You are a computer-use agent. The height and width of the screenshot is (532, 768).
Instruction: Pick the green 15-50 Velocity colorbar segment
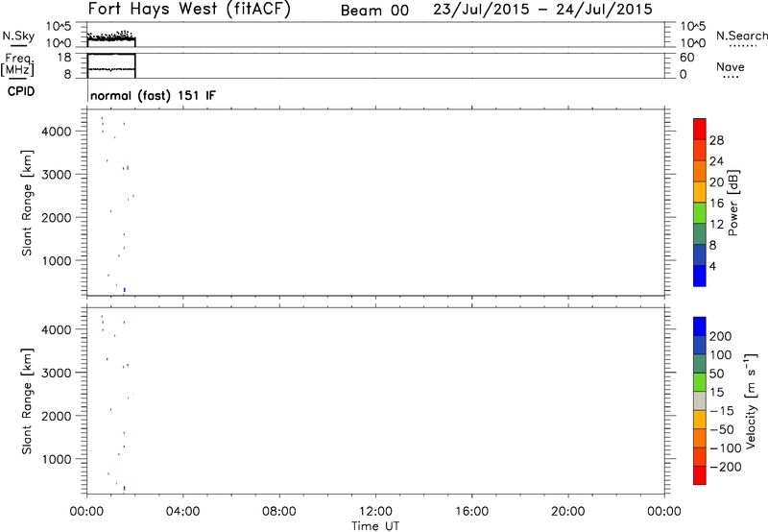[700, 382]
